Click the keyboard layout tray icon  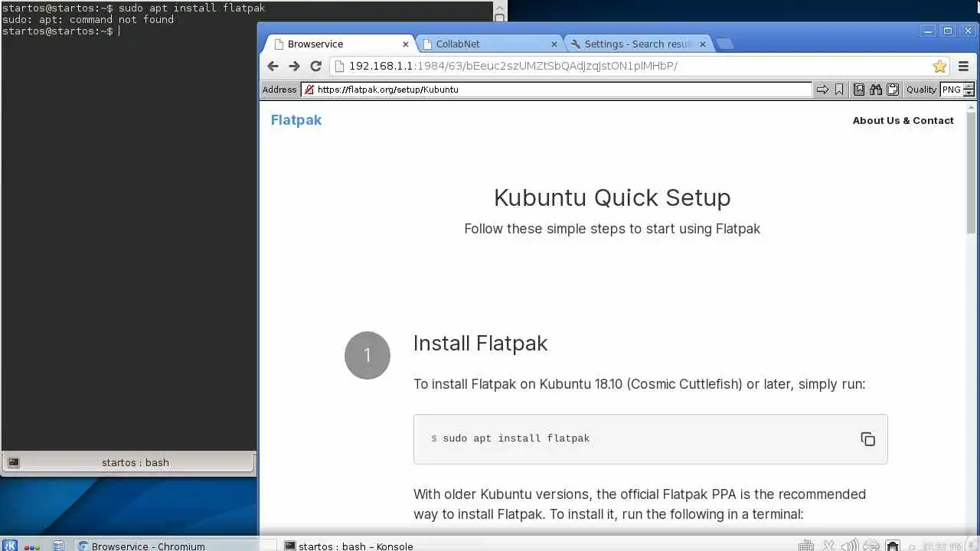tap(806, 546)
